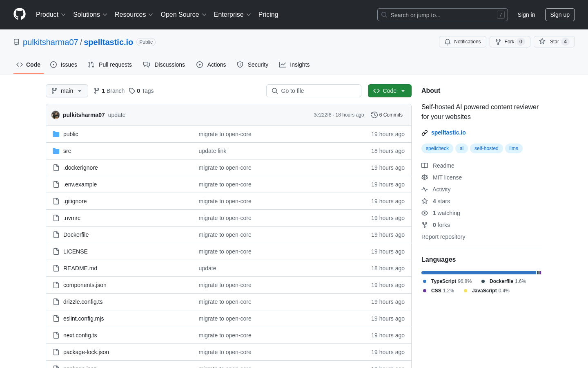Open commit hash 3e222f8
Viewport: 588px width, 368px height.
(323, 115)
